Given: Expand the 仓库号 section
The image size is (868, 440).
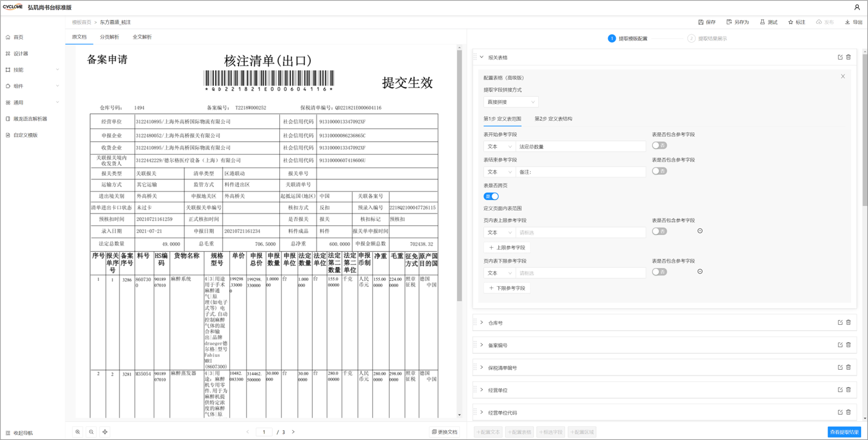Looking at the screenshot, I should click(481, 323).
